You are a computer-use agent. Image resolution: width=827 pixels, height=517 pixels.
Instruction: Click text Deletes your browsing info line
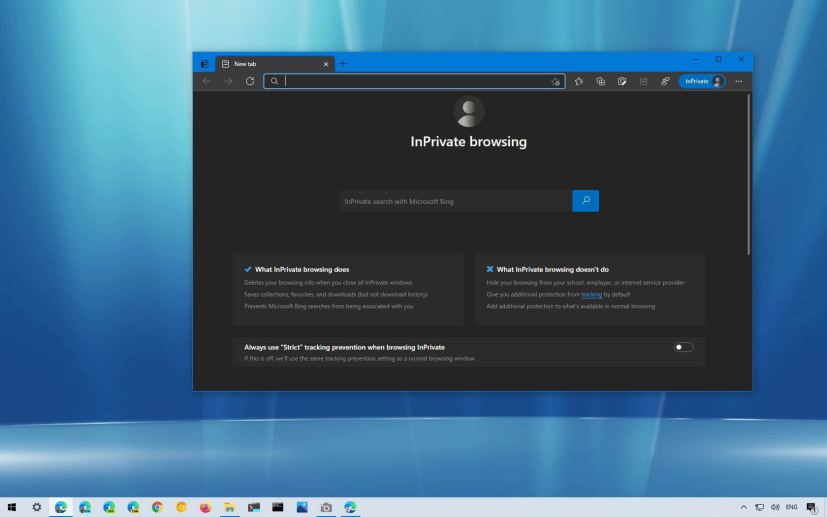(328, 283)
